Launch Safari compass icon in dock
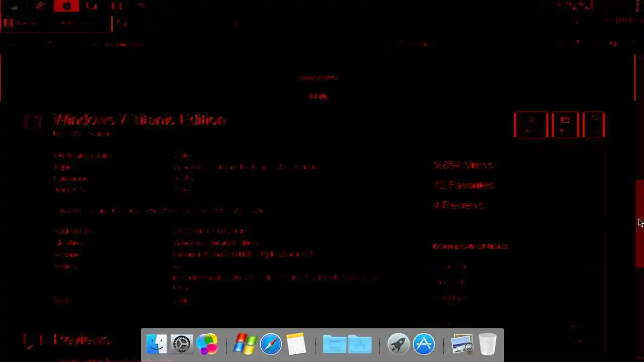644x362 pixels. point(271,344)
